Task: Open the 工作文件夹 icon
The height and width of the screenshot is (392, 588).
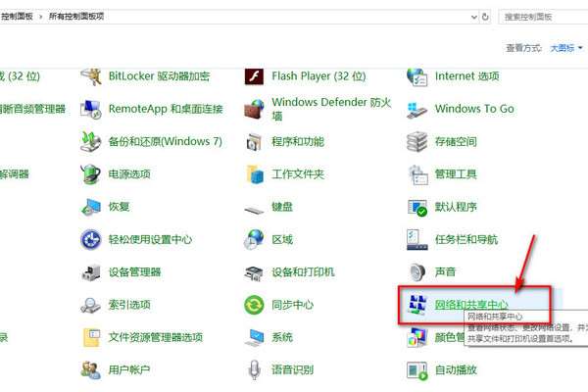Action: point(254,174)
